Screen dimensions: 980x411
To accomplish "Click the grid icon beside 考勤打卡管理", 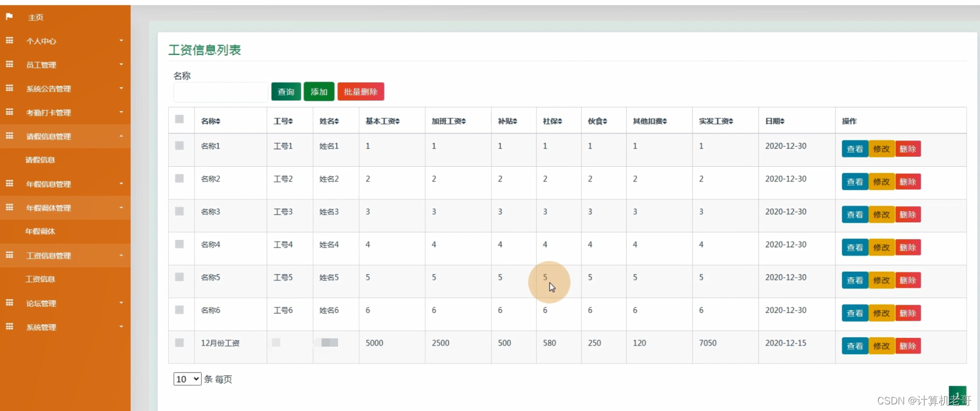I will [x=9, y=112].
